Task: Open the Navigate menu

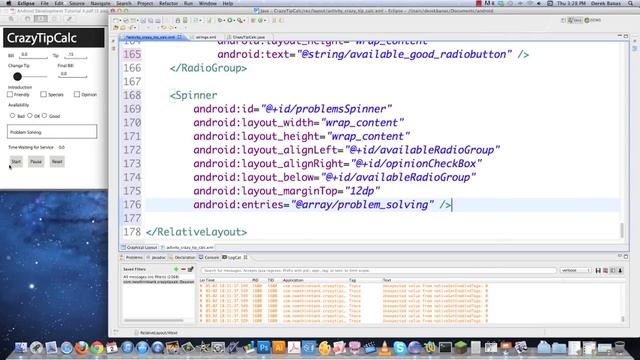Action: point(100,3)
